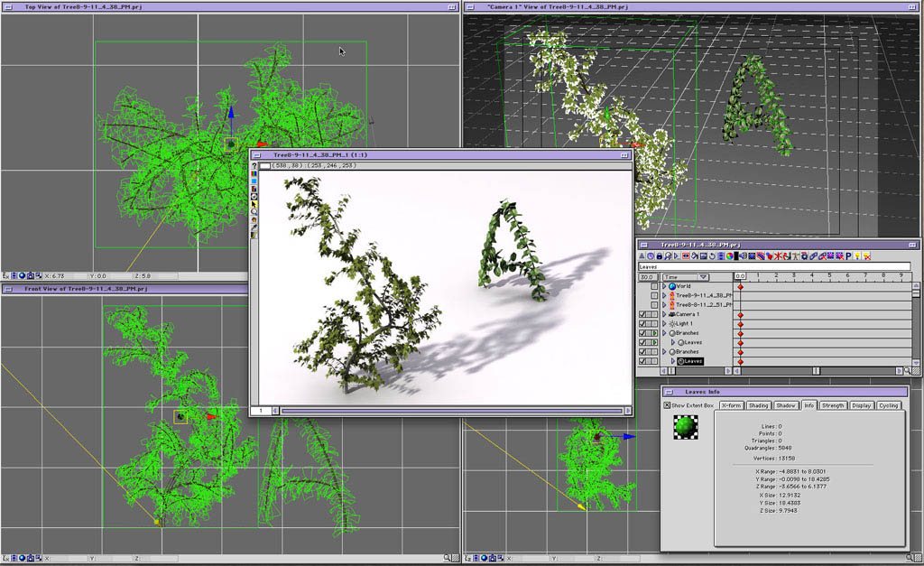The height and width of the screenshot is (566, 924).
Task: Select the arrow pointer tool in render window
Action: point(254,205)
